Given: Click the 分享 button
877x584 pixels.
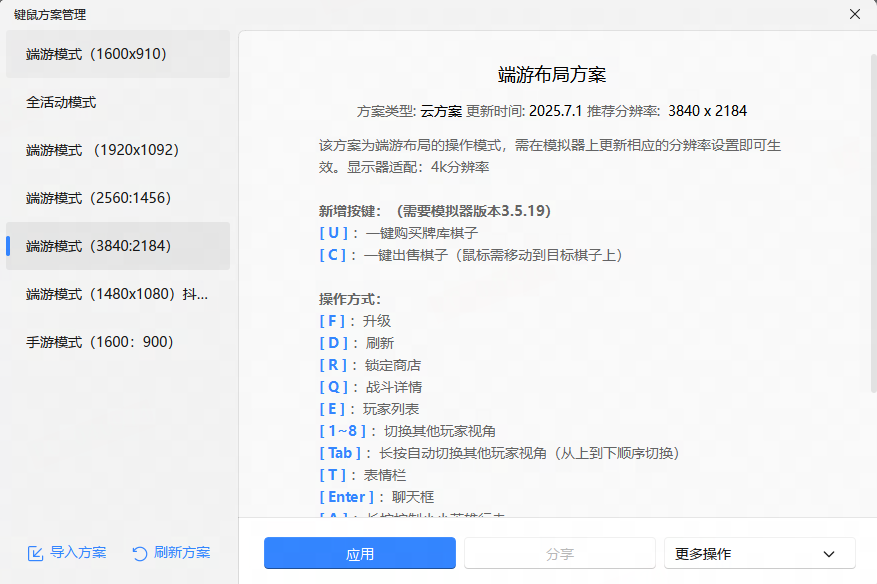Looking at the screenshot, I should click(x=559, y=554).
